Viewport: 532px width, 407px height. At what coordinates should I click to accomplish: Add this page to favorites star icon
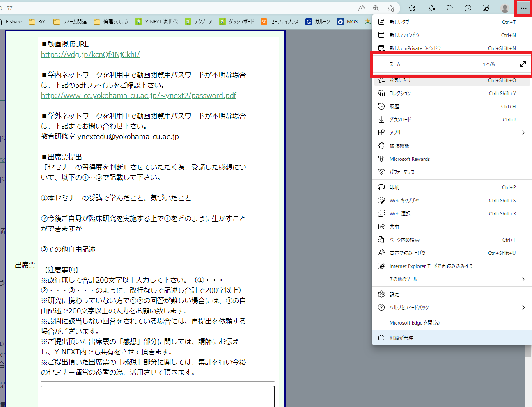point(391,8)
